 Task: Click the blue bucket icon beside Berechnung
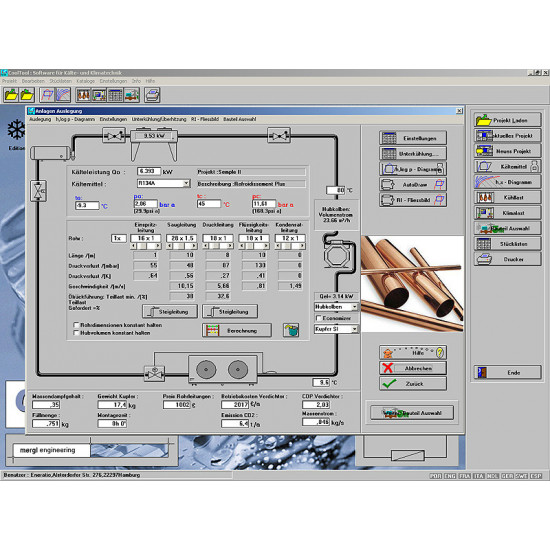tap(291, 330)
